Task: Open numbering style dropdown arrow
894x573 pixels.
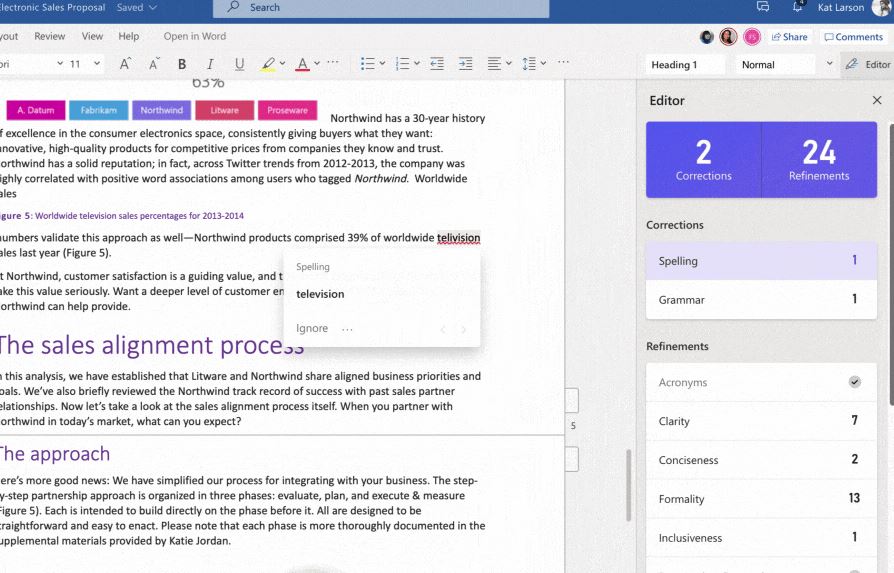Action: point(417,63)
